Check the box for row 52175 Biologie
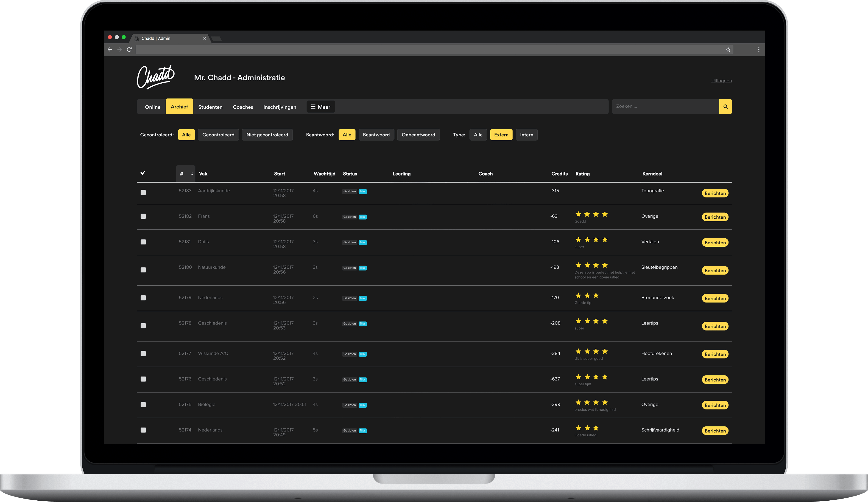The width and height of the screenshot is (868, 502). [143, 404]
